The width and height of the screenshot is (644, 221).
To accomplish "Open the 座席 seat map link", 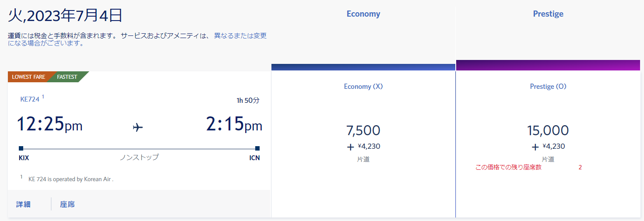I will point(67,204).
